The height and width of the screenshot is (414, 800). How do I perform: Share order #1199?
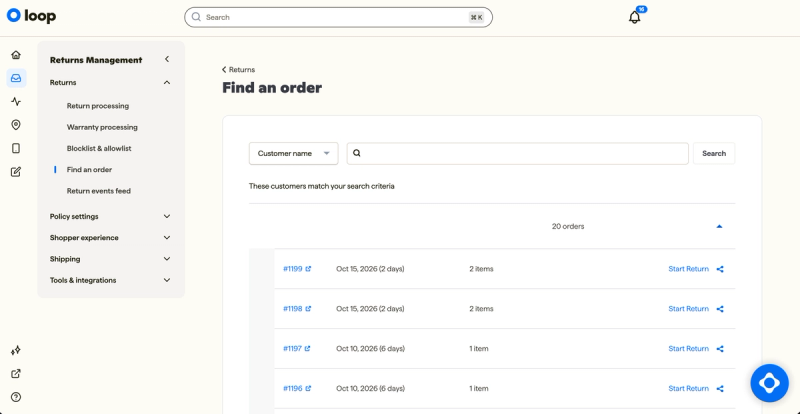[720, 269]
